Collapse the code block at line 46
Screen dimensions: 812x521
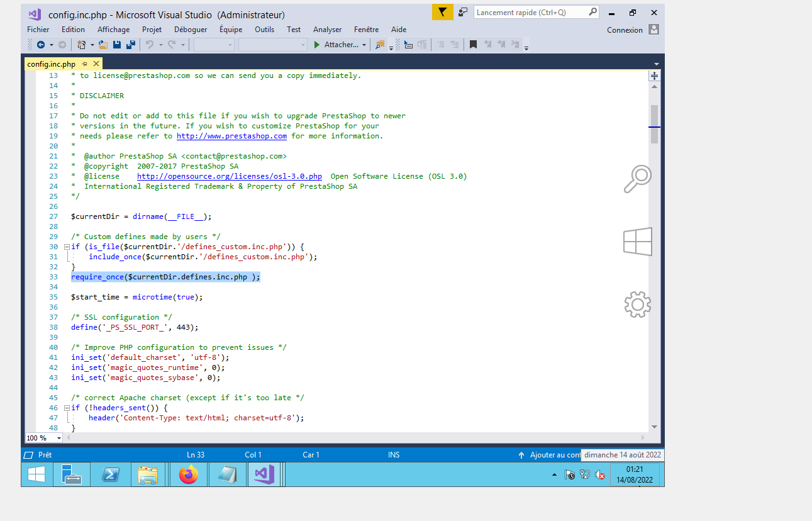point(67,408)
